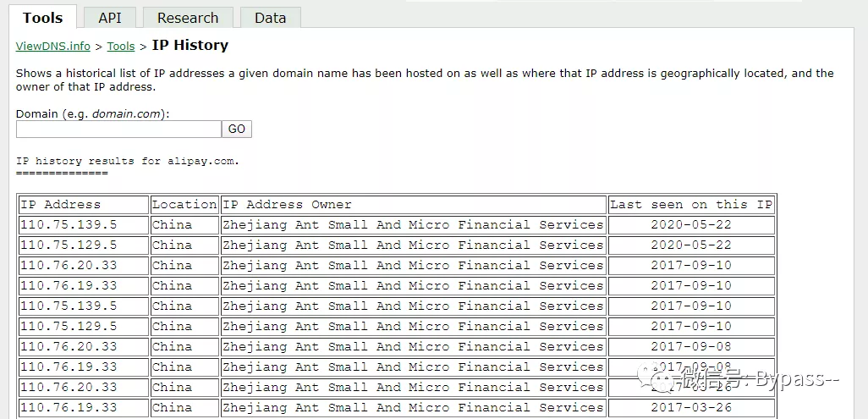Viewport: 868px width, 419px height.
Task: Click the 2017-09-08 date for 110.76.20.33
Action: pos(691,347)
